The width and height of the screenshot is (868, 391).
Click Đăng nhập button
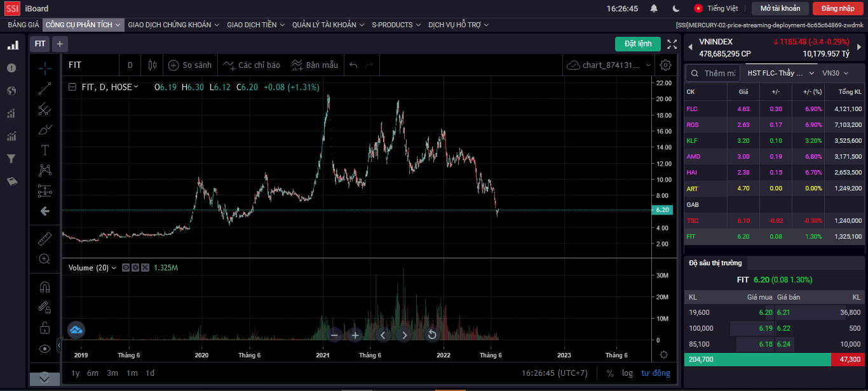coord(838,8)
